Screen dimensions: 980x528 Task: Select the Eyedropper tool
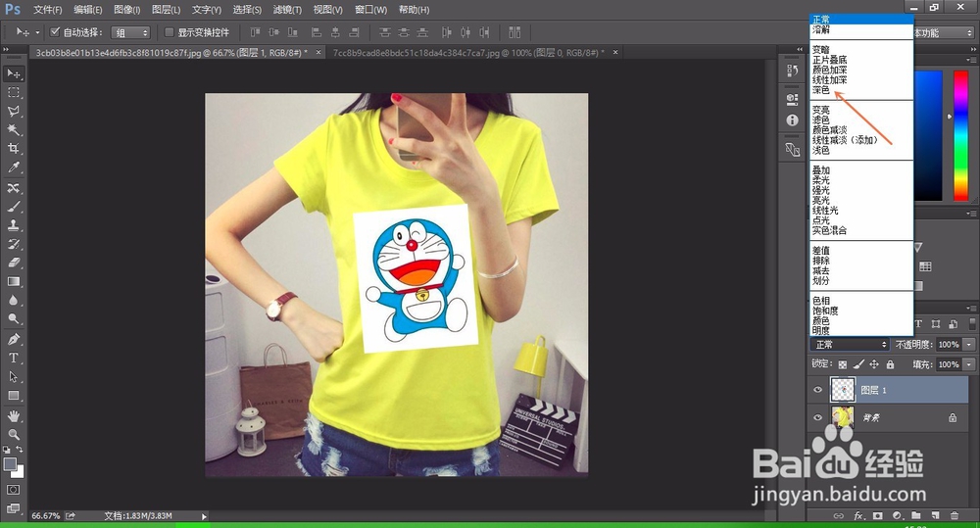[13, 168]
